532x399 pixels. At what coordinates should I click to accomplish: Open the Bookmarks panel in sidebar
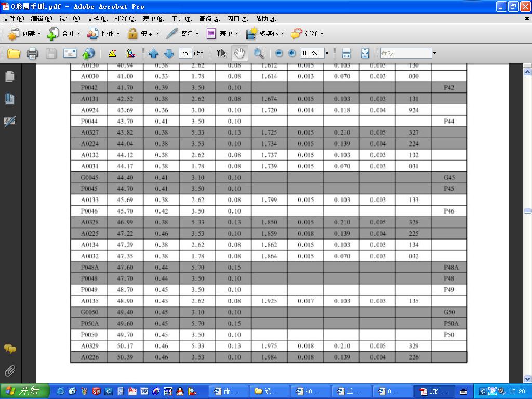tap(10, 99)
